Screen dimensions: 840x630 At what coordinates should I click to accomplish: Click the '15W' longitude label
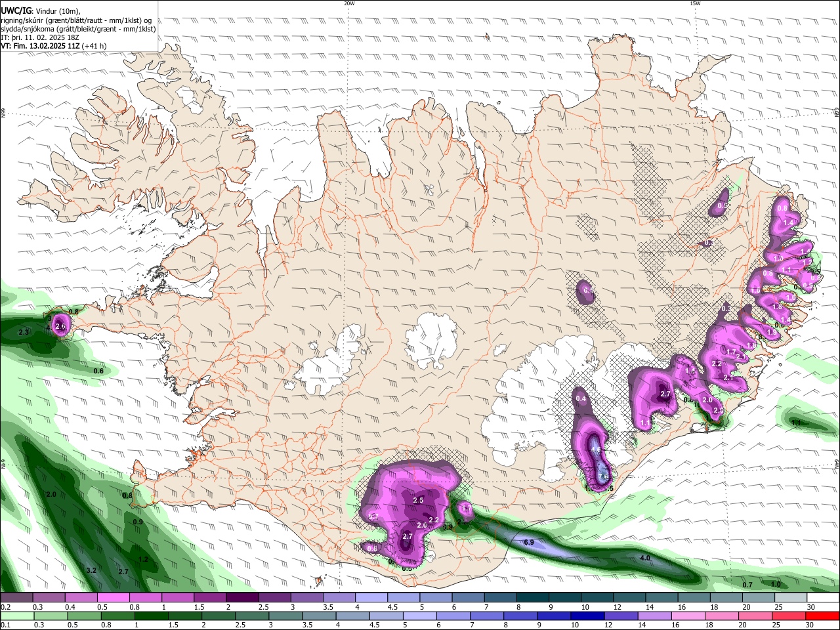coord(695,3)
